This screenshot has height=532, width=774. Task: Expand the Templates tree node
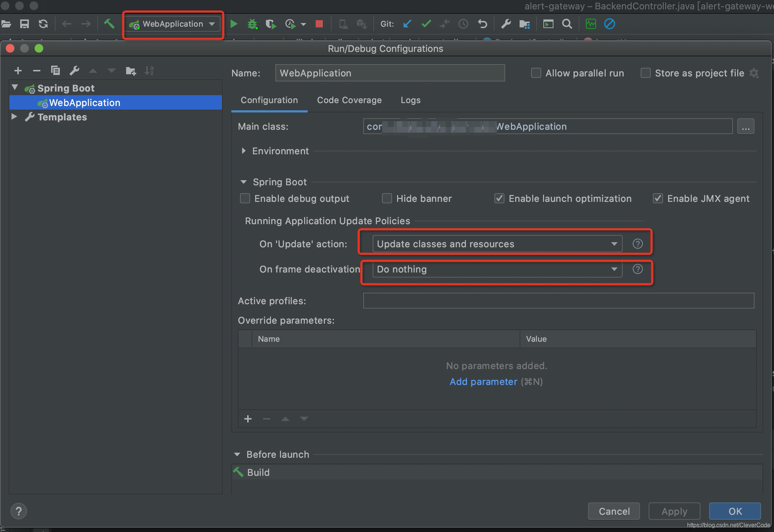click(15, 116)
